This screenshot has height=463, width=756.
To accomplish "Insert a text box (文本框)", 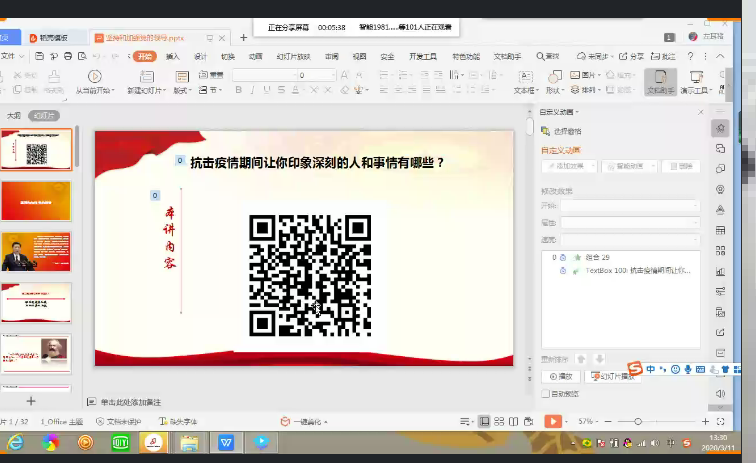I will coord(525,82).
